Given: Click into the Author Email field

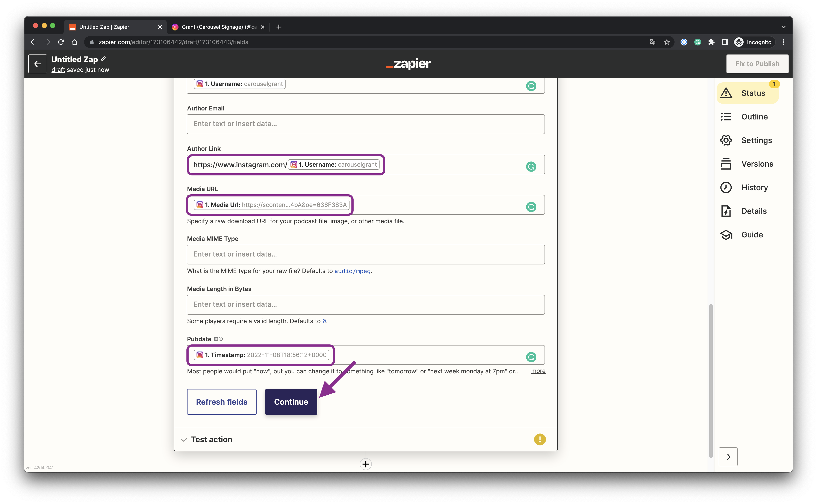Looking at the screenshot, I should pyautogui.click(x=365, y=124).
